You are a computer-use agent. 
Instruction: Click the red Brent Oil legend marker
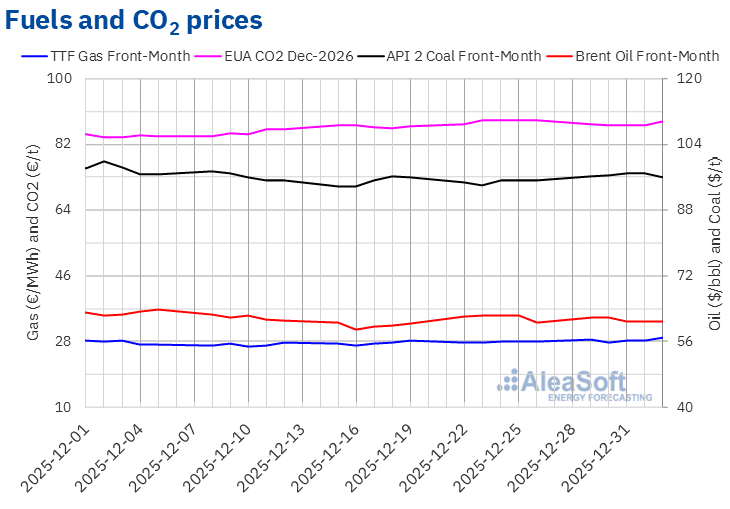[x=558, y=56]
